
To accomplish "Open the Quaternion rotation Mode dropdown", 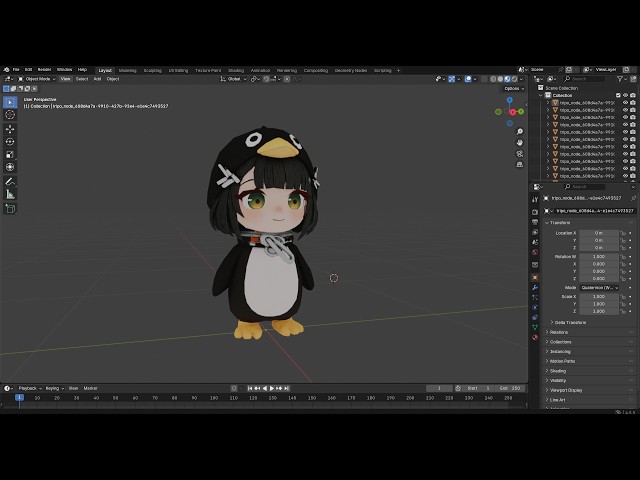I will 599,288.
